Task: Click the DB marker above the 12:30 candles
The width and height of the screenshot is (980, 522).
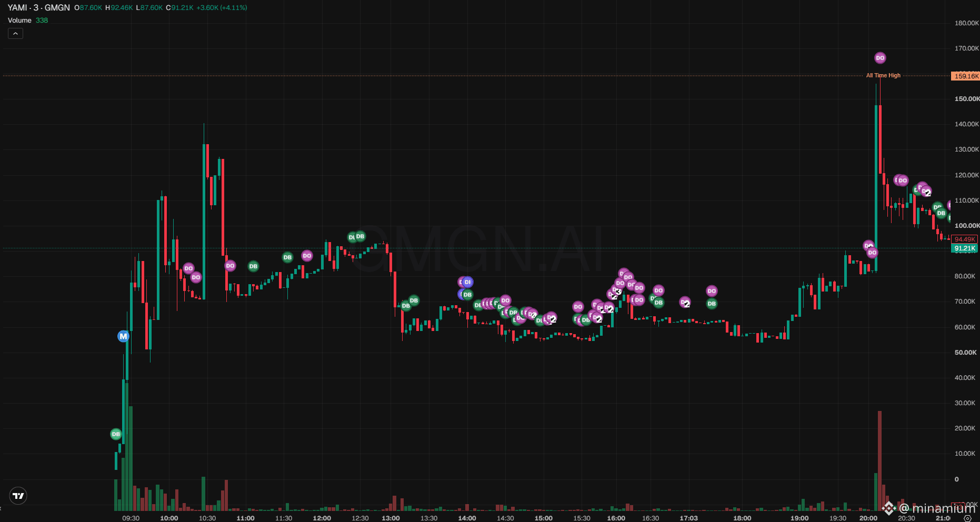Action: pyautogui.click(x=360, y=236)
